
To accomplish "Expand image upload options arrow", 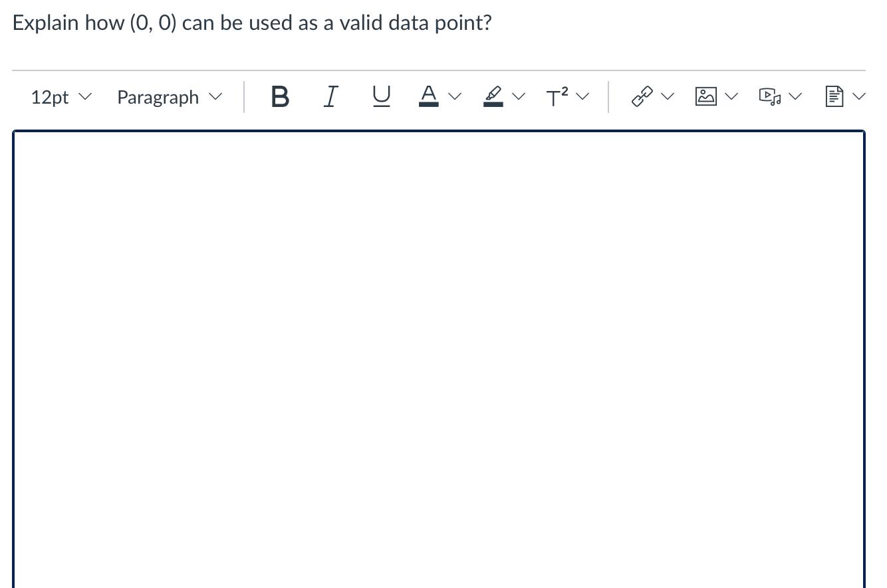I will pos(731,97).
